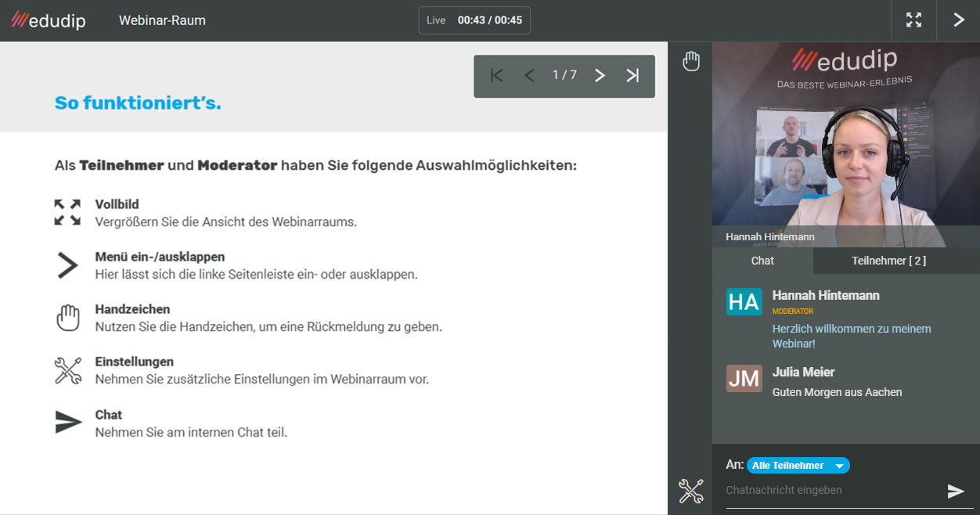Click Julia Meier's name in chat
The image size is (980, 515).
coord(803,372)
